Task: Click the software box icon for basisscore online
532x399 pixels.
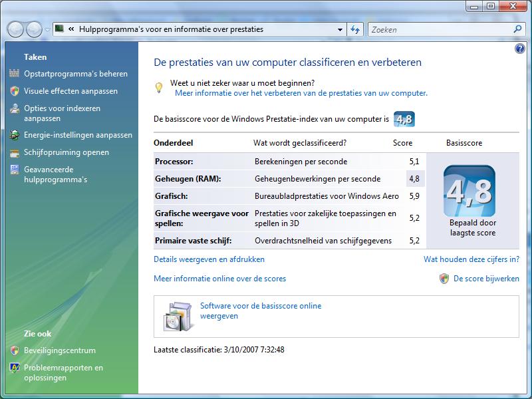Action: (x=178, y=317)
